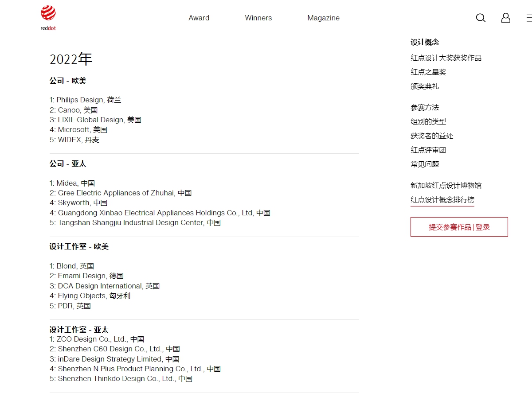Open the Winners menu
This screenshot has width=532, height=393.
pos(258,18)
